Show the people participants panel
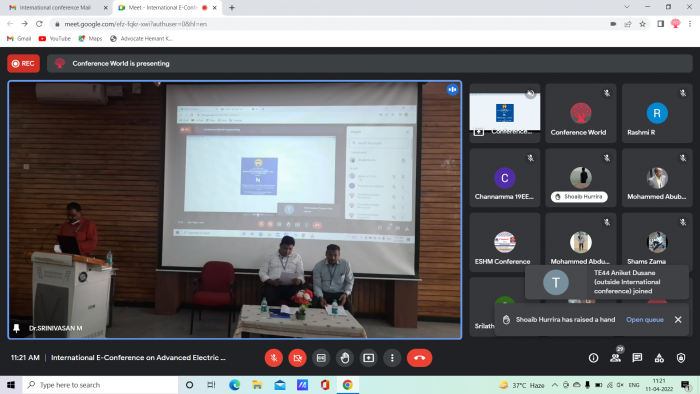700x394 pixels. pyautogui.click(x=615, y=358)
